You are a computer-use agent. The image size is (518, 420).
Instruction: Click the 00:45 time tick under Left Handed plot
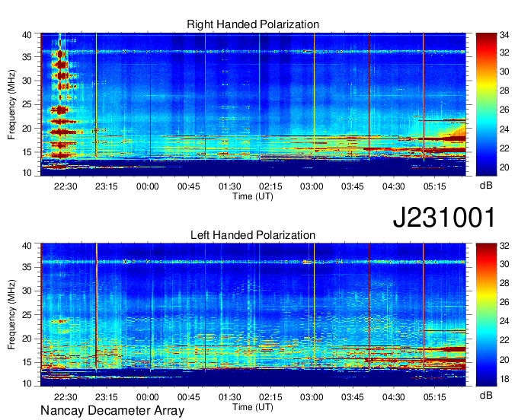pos(189,397)
